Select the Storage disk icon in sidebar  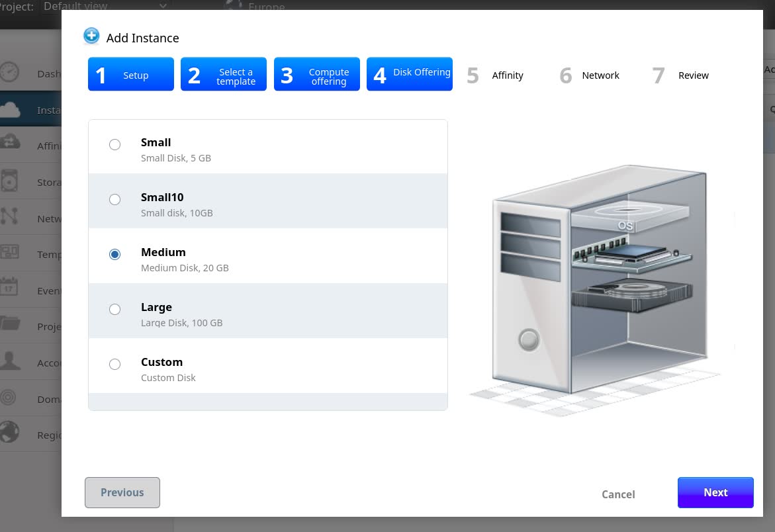[9, 181]
